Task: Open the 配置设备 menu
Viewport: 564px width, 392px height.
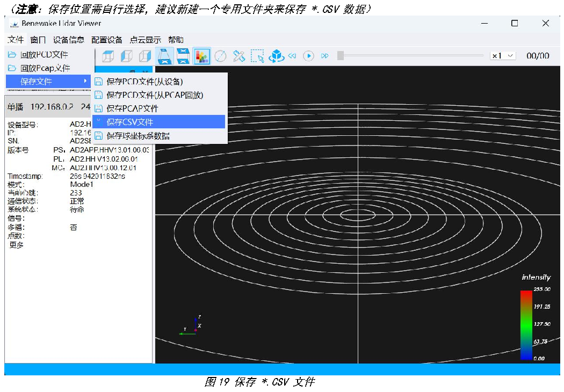Action: coord(106,40)
